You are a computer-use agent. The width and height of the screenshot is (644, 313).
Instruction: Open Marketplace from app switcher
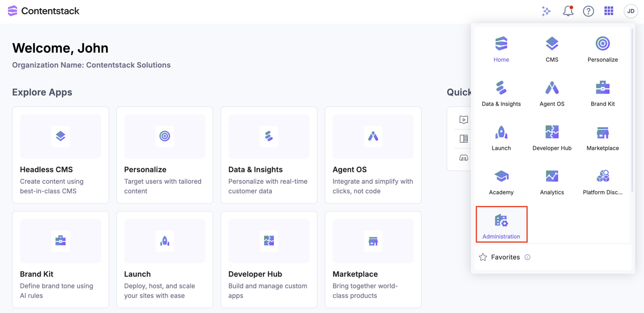pos(603,138)
